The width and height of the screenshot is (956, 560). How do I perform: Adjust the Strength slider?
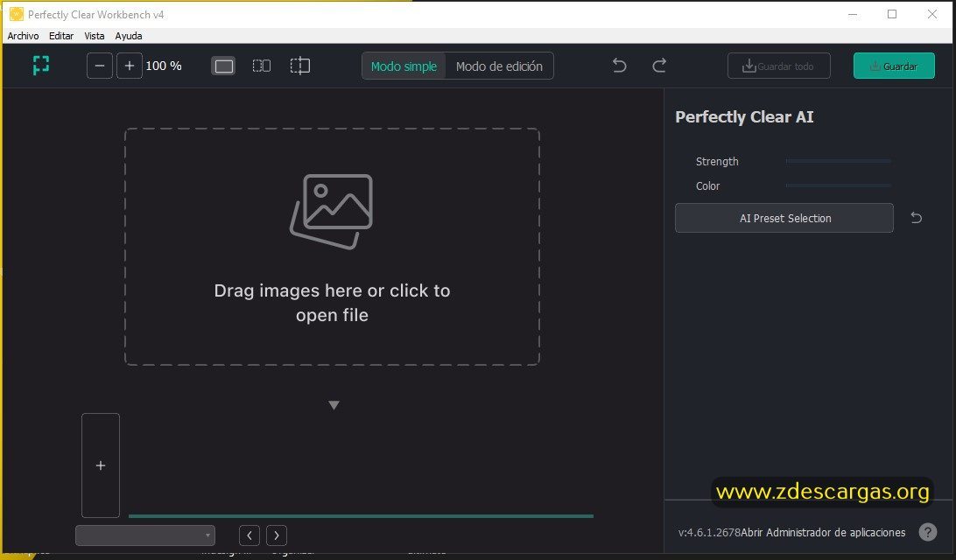(x=839, y=161)
